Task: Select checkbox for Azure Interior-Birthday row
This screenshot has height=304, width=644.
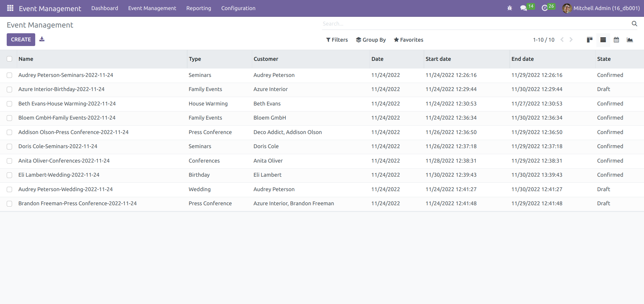Action: (9, 89)
